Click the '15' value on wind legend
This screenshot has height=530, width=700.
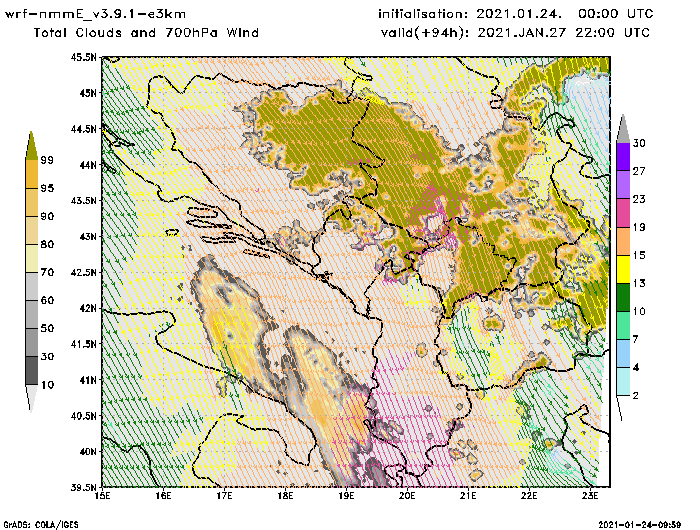point(639,255)
